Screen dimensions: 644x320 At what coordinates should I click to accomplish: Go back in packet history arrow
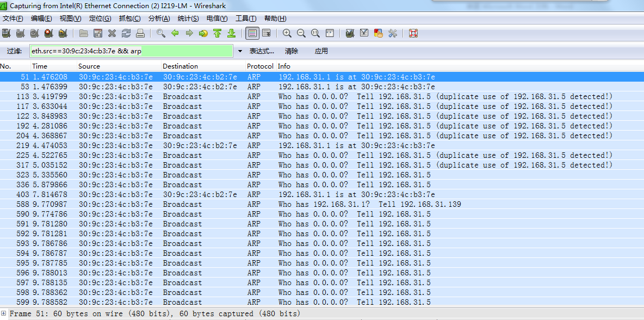(x=175, y=33)
